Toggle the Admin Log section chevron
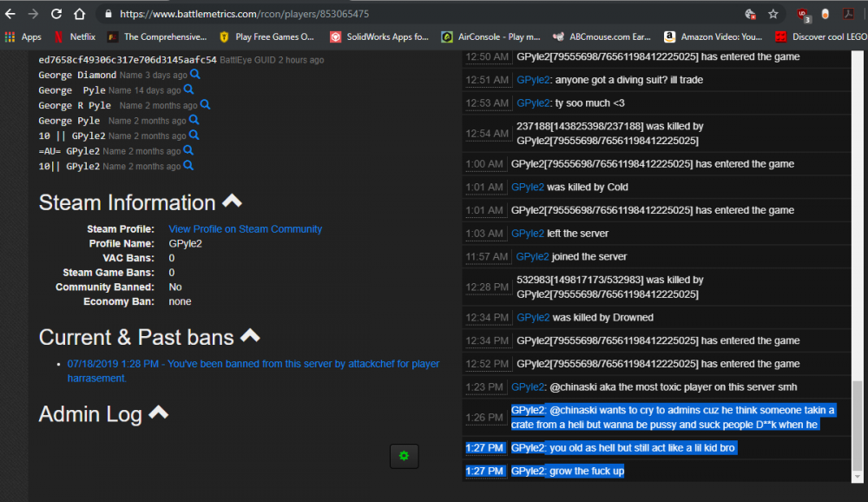This screenshot has height=502, width=868. coord(158,413)
